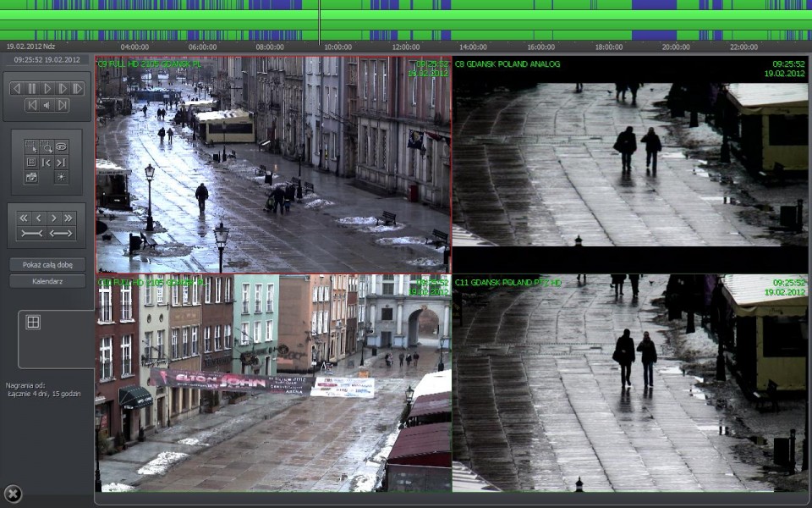The image size is (812, 508).
Task: Pause the recording playback
Action: [x=31, y=88]
